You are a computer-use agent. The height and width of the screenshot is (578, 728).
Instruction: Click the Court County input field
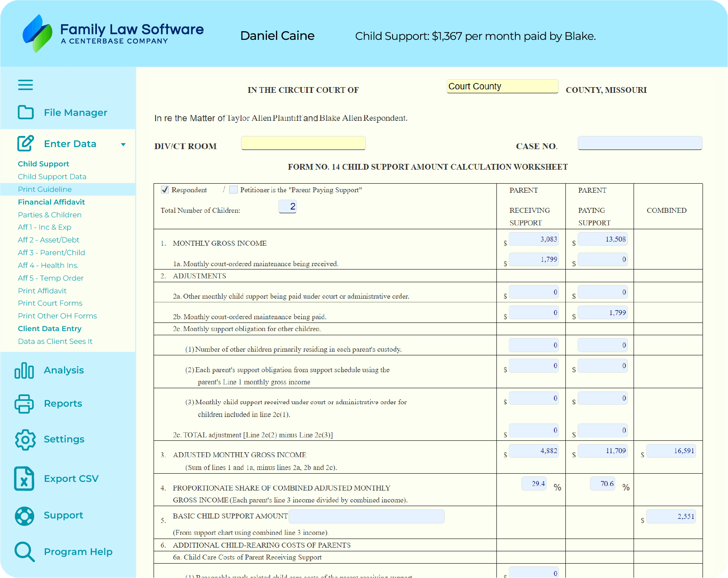(502, 86)
